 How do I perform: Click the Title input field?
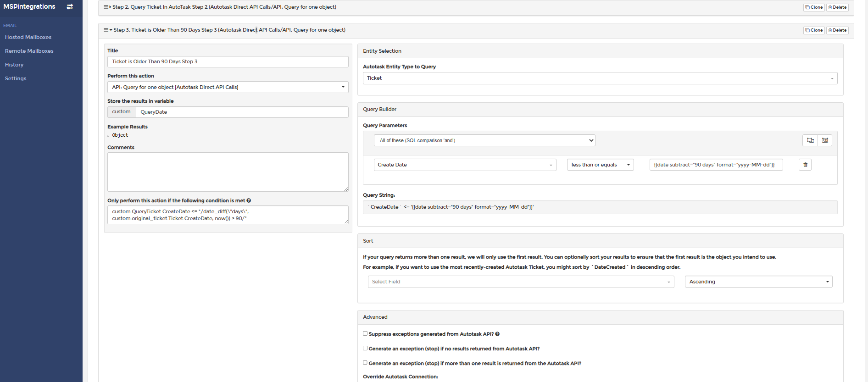click(228, 61)
